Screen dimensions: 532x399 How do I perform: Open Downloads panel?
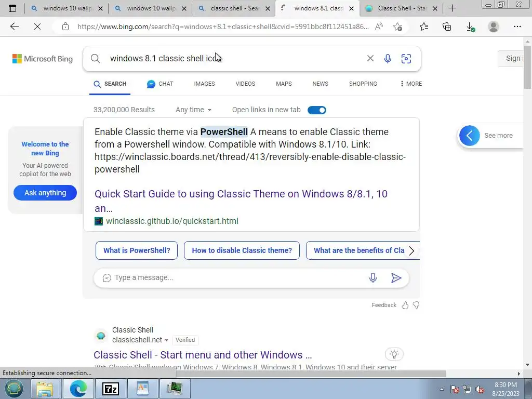click(470, 26)
